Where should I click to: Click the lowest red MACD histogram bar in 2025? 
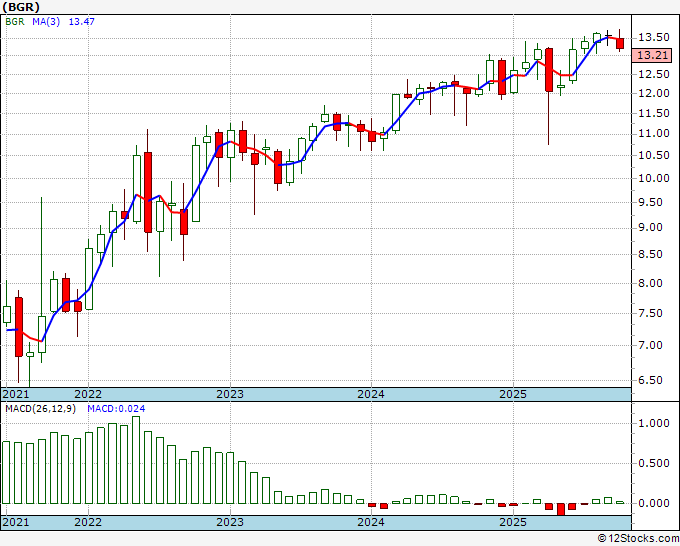click(x=561, y=509)
